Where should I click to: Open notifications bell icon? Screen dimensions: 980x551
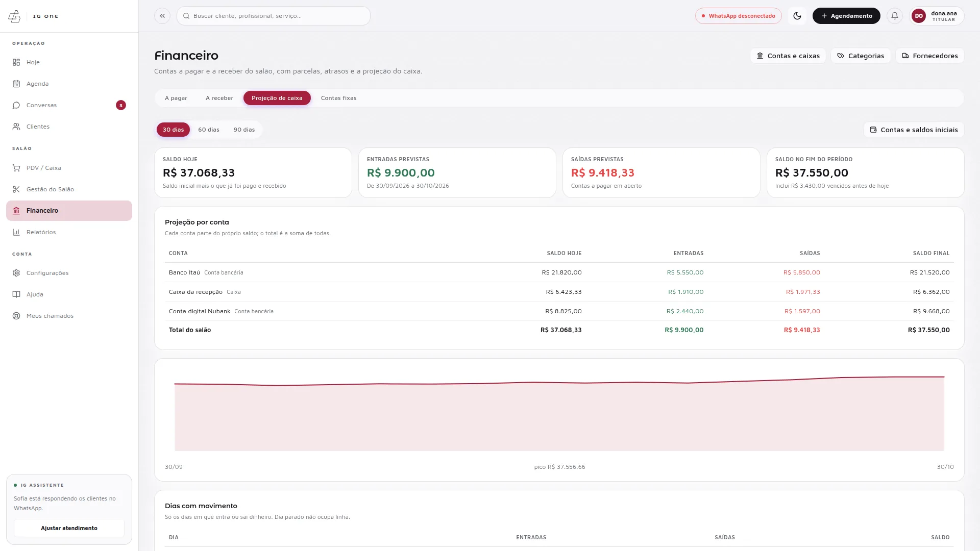(894, 16)
